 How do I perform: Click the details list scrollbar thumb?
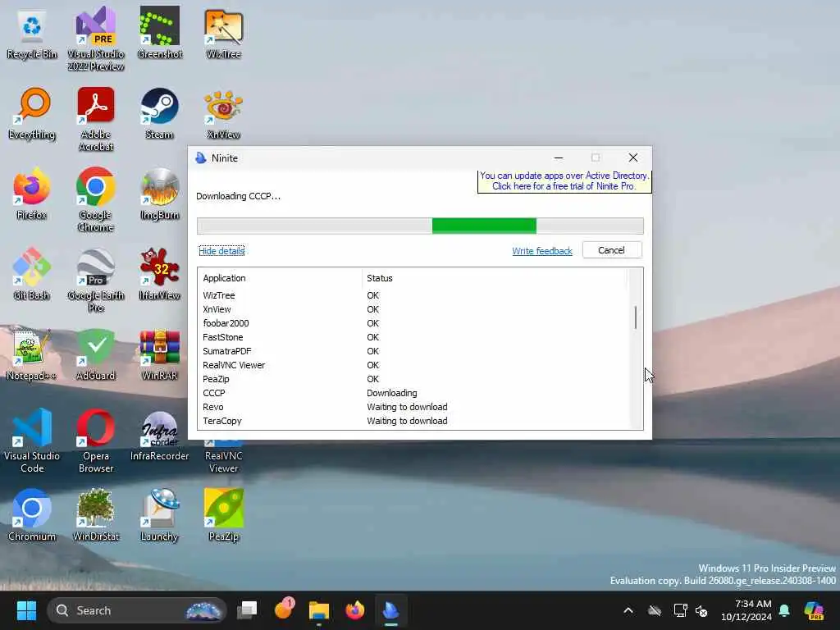(636, 317)
